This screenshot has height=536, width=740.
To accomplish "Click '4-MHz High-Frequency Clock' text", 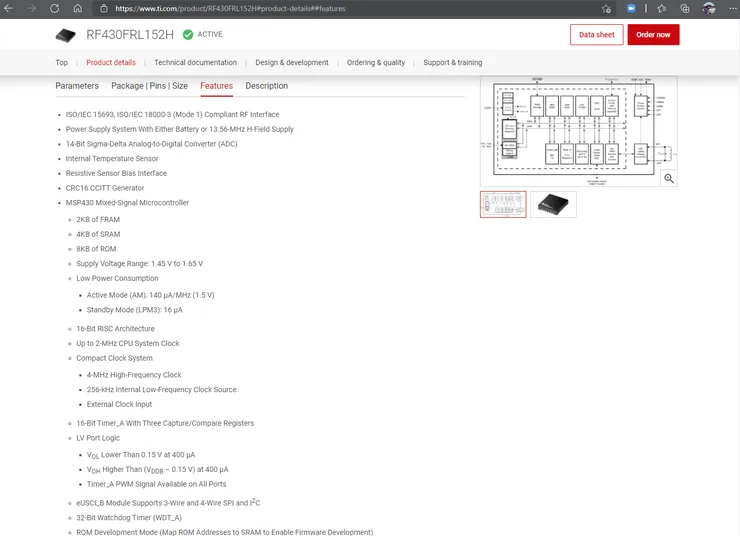I will point(134,375).
